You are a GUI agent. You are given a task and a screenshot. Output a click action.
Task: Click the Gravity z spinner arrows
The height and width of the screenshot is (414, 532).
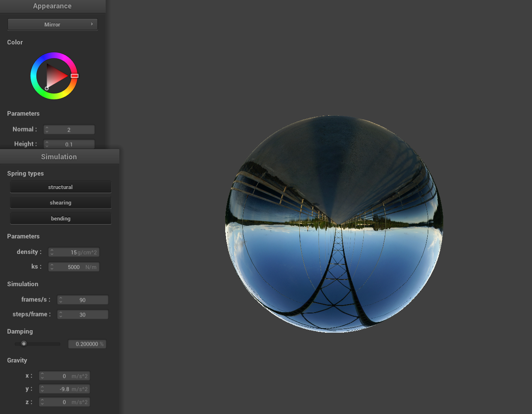[42, 402]
